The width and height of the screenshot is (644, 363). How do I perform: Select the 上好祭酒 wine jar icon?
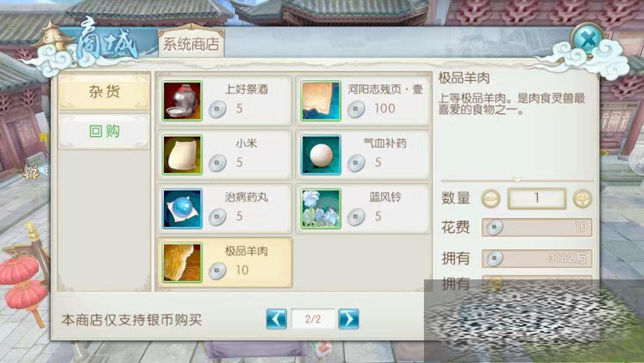tap(182, 101)
